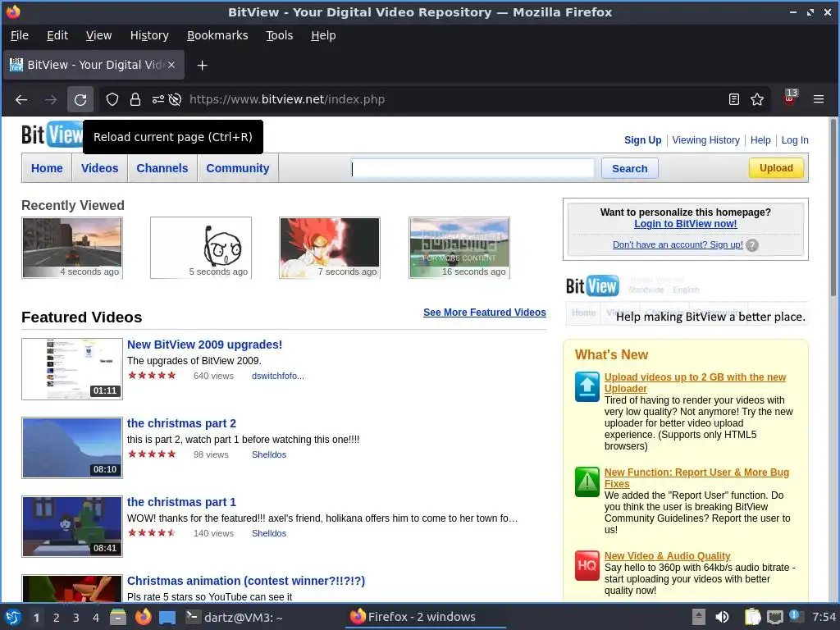Open the desktop start menu icon in taskbar

click(x=13, y=617)
